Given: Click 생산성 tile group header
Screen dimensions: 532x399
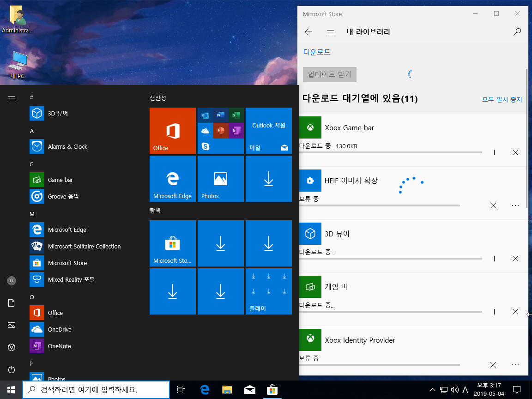Looking at the screenshot, I should coord(158,98).
